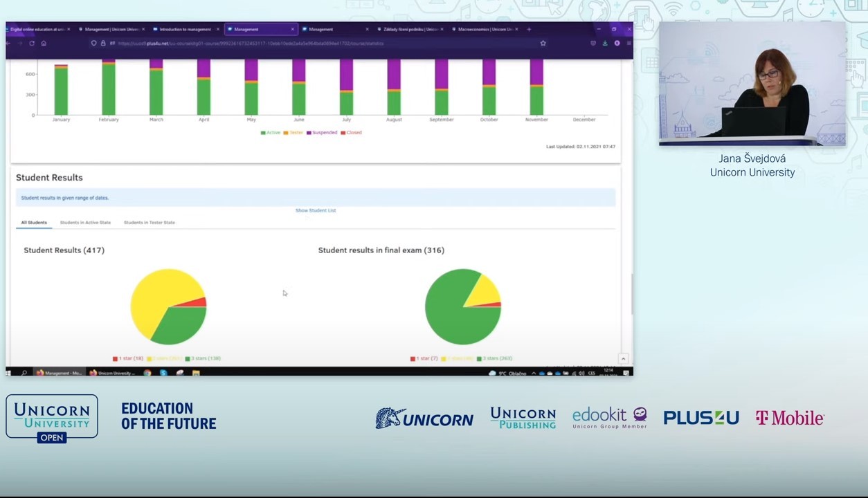Bookmark this page with the star icon
This screenshot has height=498, width=868.
click(543, 44)
